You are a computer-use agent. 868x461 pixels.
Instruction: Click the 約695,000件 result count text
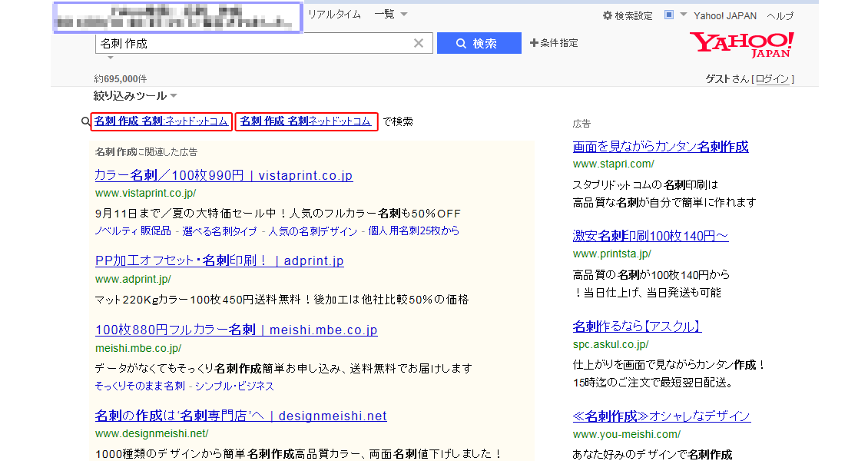point(121,78)
